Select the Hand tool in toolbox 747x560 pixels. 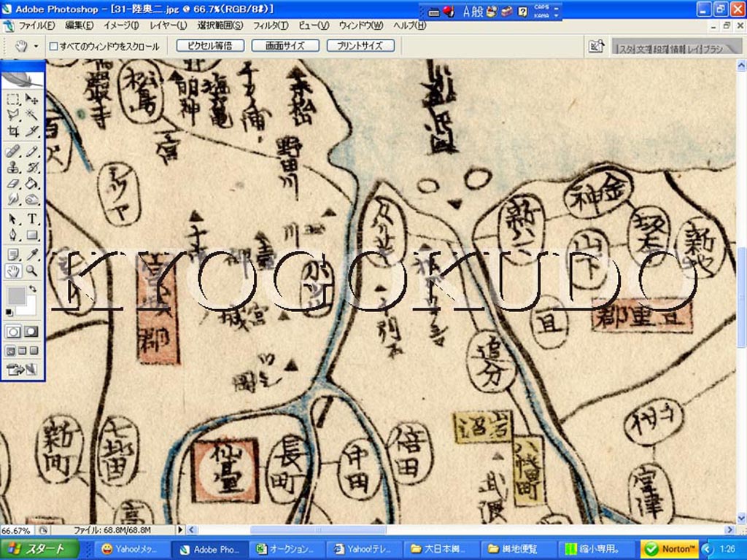(x=13, y=271)
